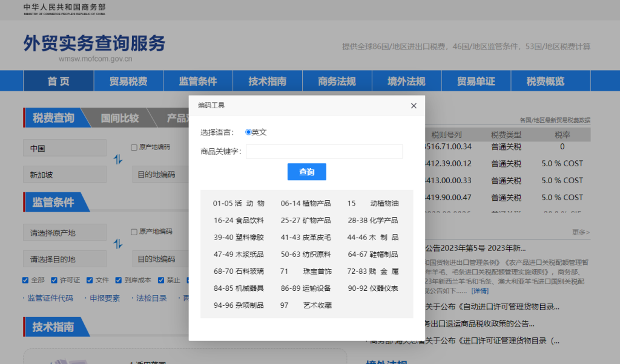
Task: Open the 新加坡 destination country selector
Action: [x=65, y=174]
